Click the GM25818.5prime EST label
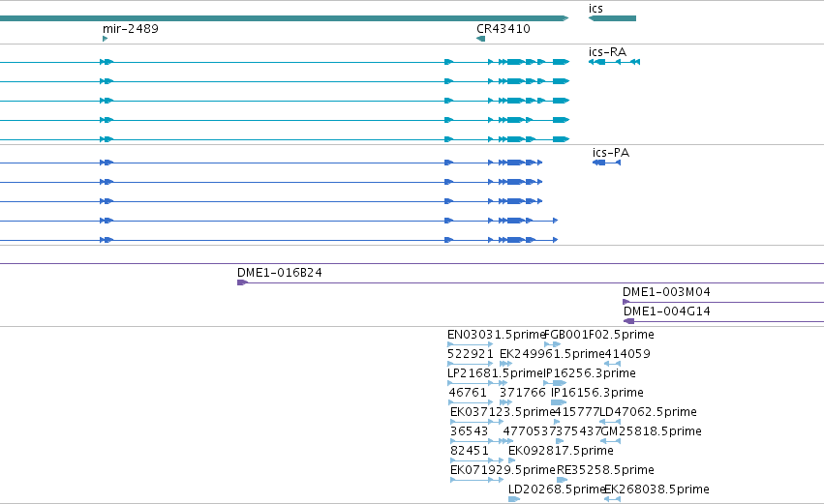 coord(651,431)
